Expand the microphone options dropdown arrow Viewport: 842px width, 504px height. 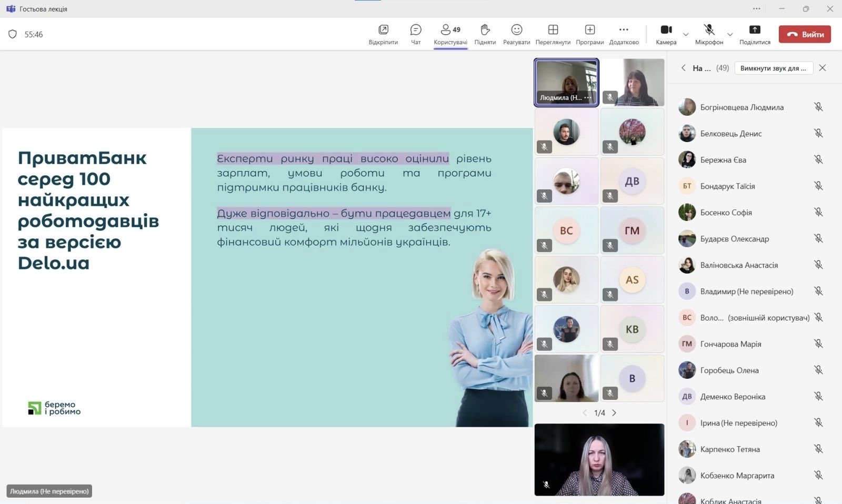[730, 35]
